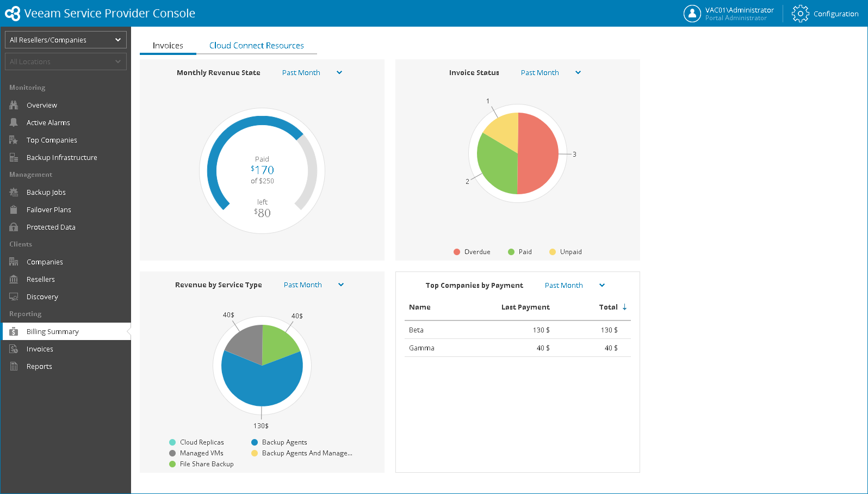Select Past Month in Revenue by Service Type
Viewport: 868px width, 494px height.
pos(302,285)
